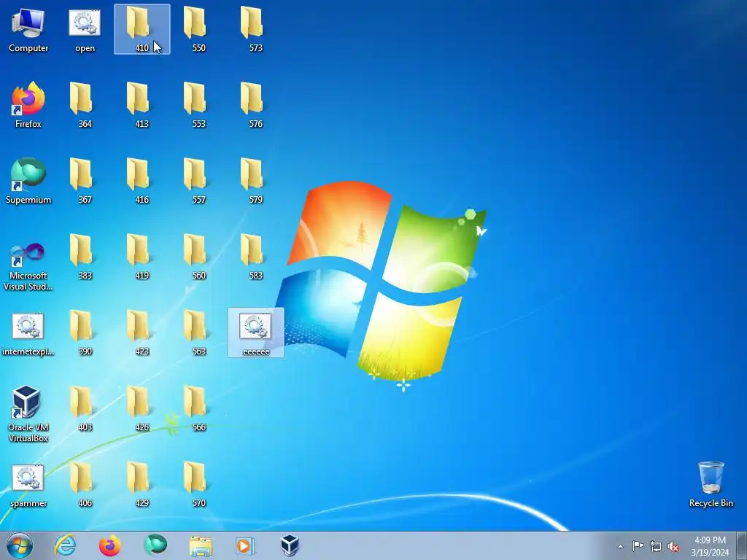Select the Recycle Bin icon
The width and height of the screenshot is (747, 560).
pos(711,484)
